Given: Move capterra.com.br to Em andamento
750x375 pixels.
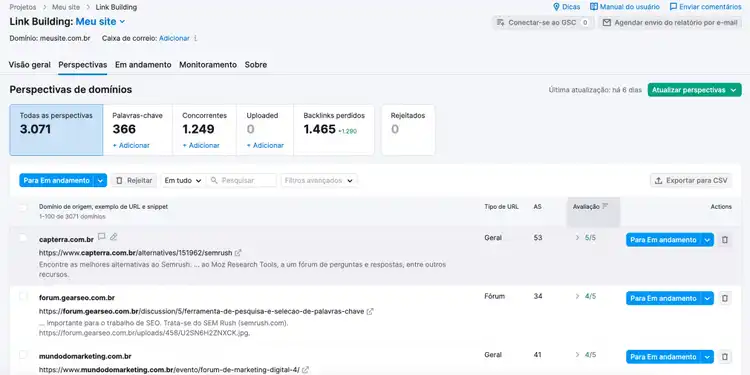Looking at the screenshot, I should tap(663, 240).
